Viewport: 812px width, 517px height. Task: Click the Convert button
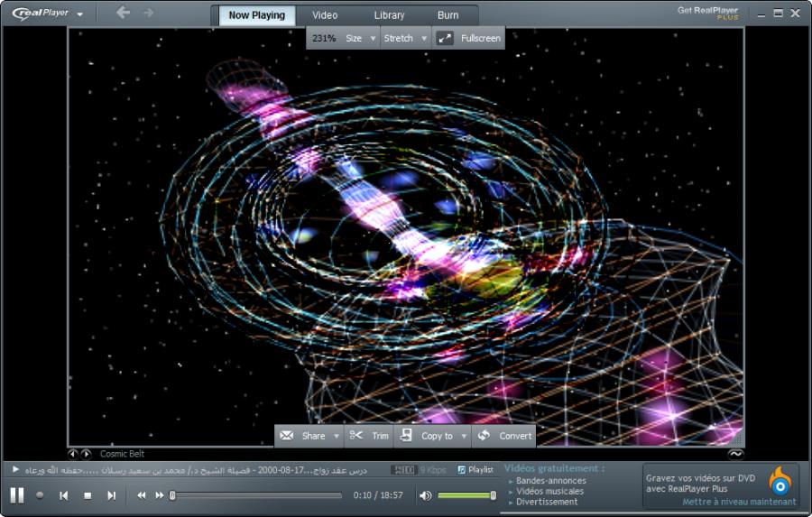click(x=505, y=436)
